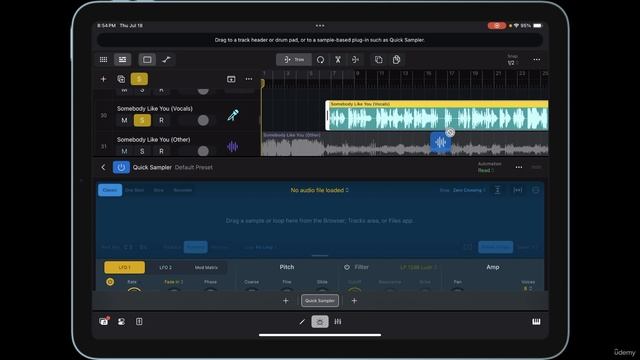Open the top toolbar more options menu
The height and width of the screenshot is (360, 640).
click(536, 60)
